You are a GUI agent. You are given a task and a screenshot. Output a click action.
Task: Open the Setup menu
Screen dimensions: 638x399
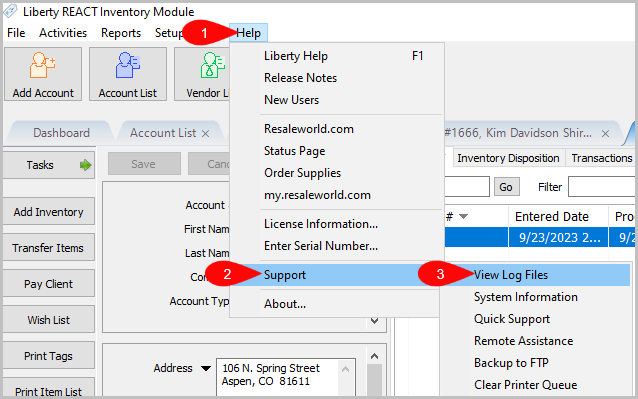point(168,33)
